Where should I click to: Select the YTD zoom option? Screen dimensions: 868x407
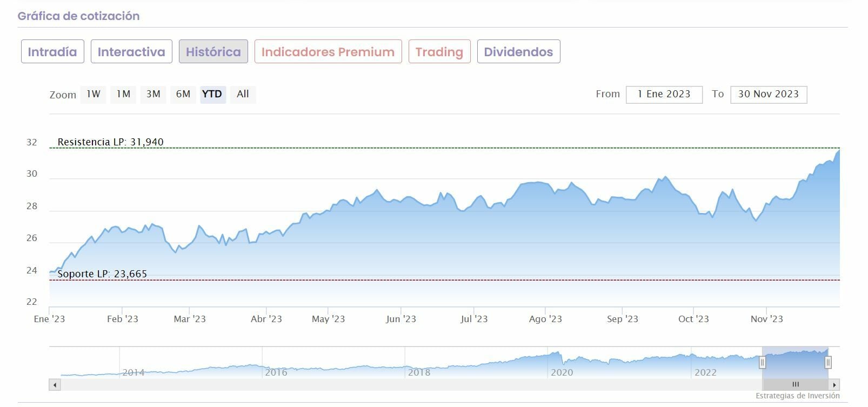pos(212,94)
